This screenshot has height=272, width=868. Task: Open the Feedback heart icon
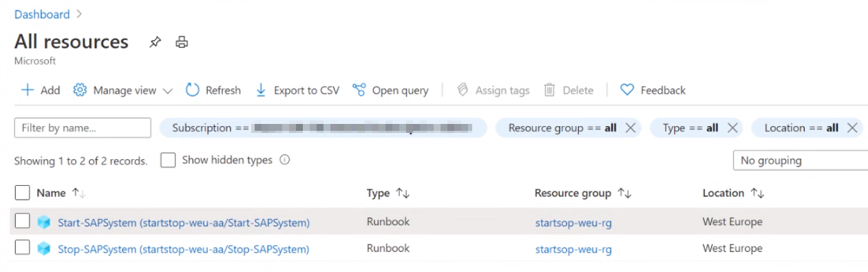coord(626,90)
